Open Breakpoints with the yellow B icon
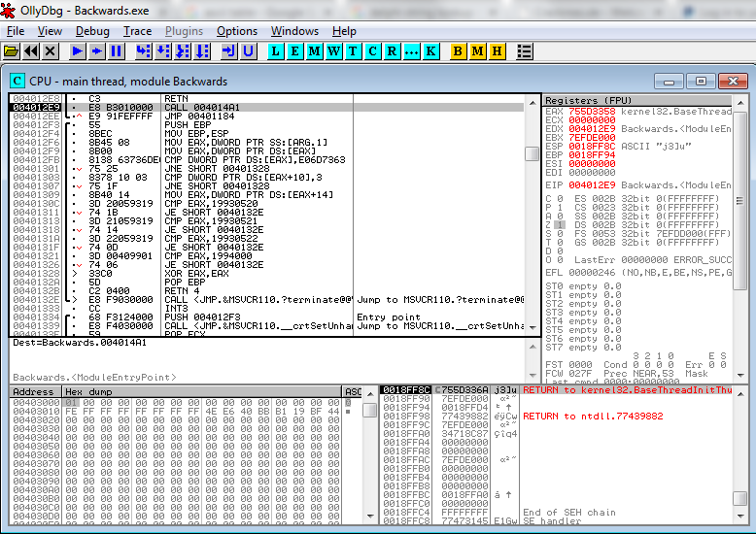This screenshot has height=534, width=756. point(458,50)
